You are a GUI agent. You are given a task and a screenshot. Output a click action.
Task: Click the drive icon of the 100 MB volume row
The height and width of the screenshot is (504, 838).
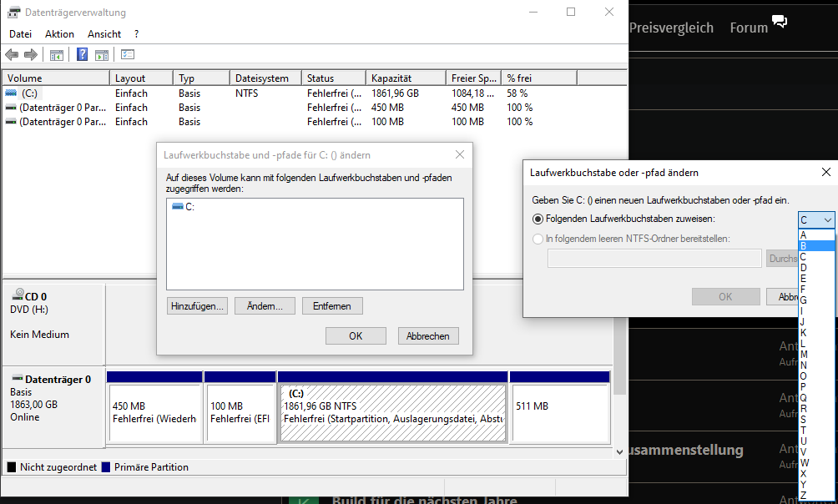click(x=11, y=122)
